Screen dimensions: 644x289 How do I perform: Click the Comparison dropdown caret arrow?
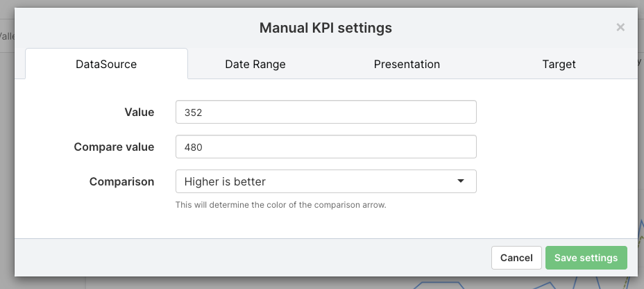[461, 181]
